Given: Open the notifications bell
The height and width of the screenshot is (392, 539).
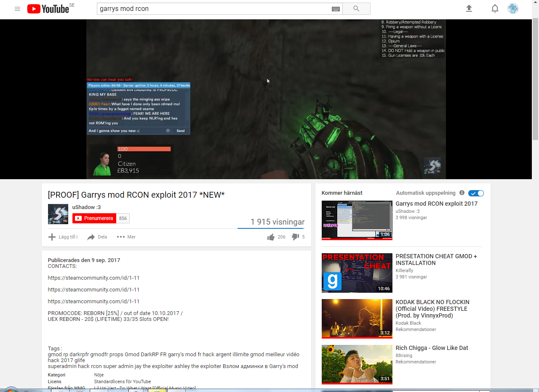Looking at the screenshot, I should click(x=495, y=8).
